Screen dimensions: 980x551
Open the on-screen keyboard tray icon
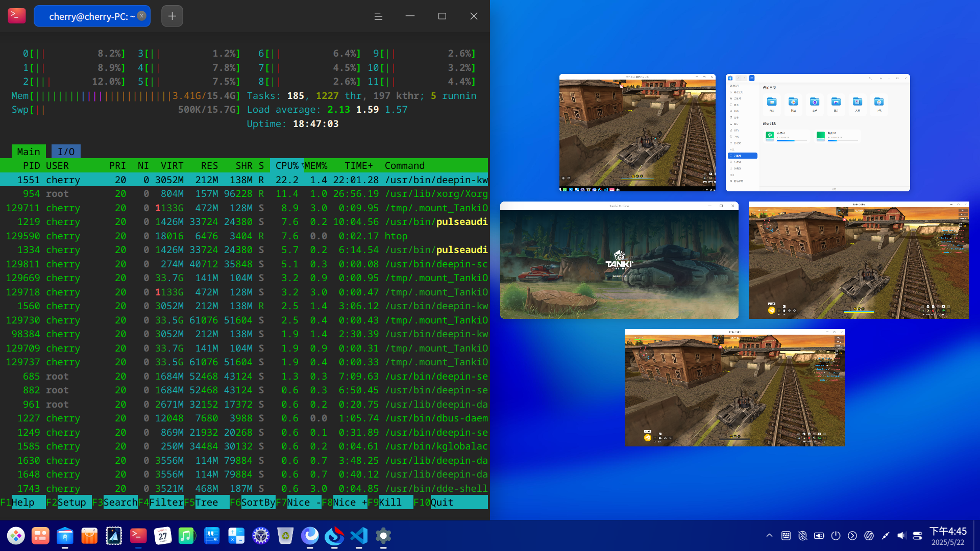[x=786, y=536]
